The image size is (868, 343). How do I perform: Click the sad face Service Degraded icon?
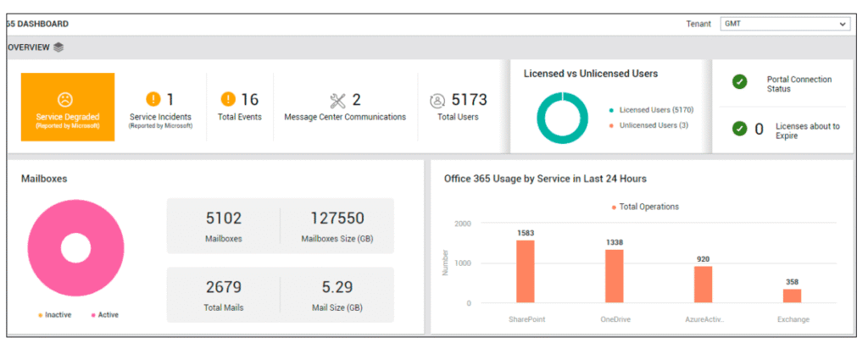coord(65,100)
